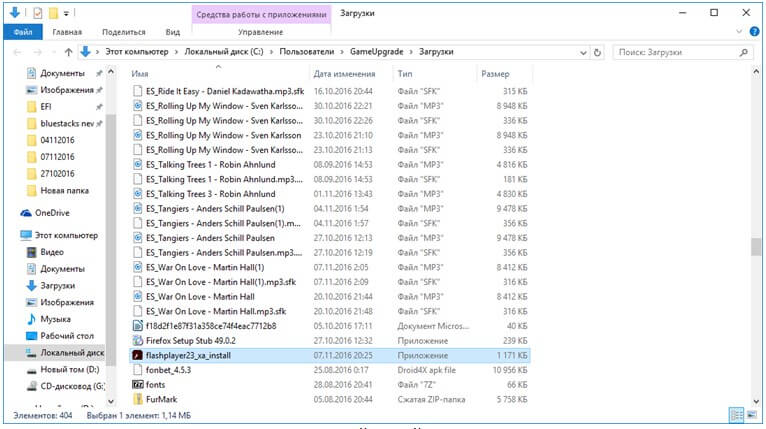This screenshot has height=429, width=766.
Task: Click the FurMark ZIP folder icon
Action: click(x=138, y=399)
